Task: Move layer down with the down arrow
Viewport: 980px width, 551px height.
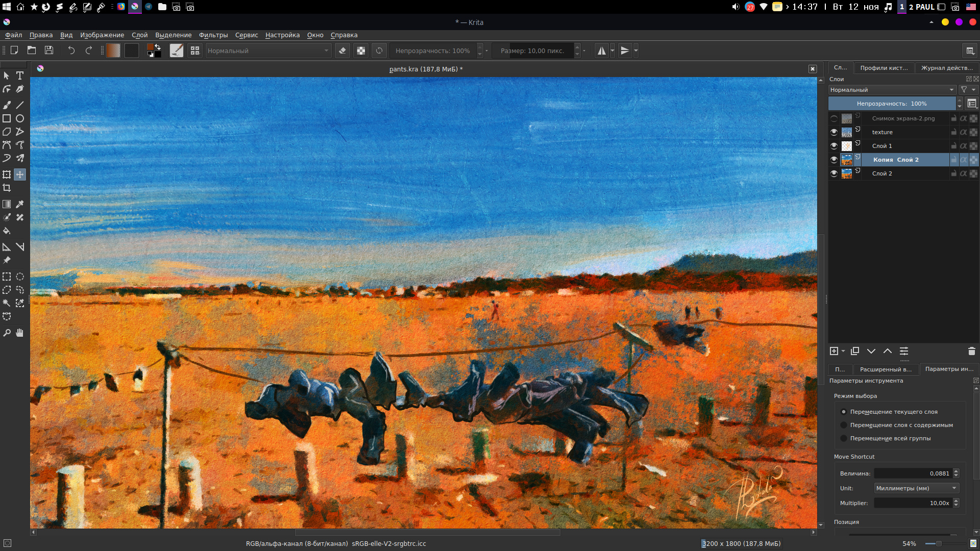Action: (x=871, y=351)
